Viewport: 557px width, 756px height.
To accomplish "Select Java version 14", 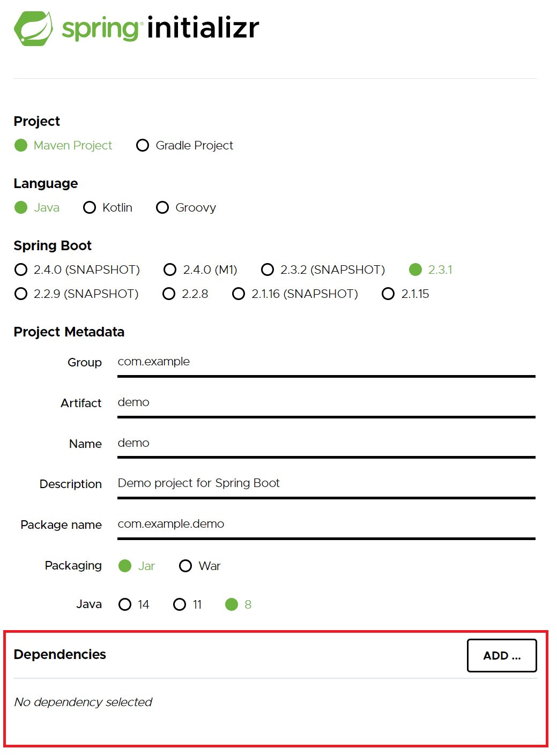I will click(x=134, y=604).
